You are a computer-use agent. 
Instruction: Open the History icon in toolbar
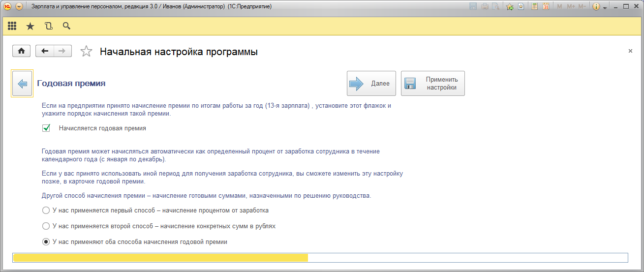tap(48, 26)
